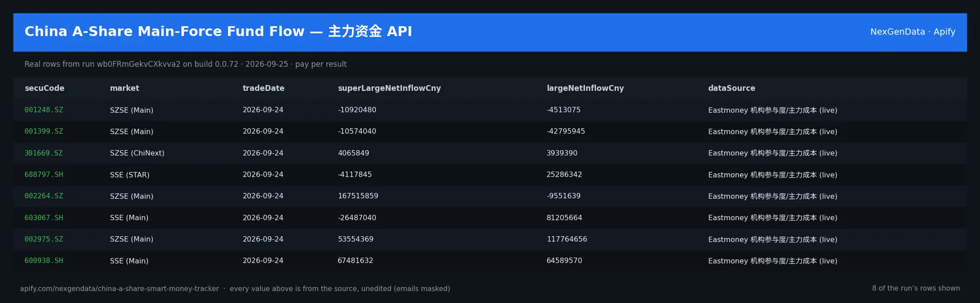Click the value -4117845
The height and width of the screenshot is (303, 980).
[x=355, y=174]
